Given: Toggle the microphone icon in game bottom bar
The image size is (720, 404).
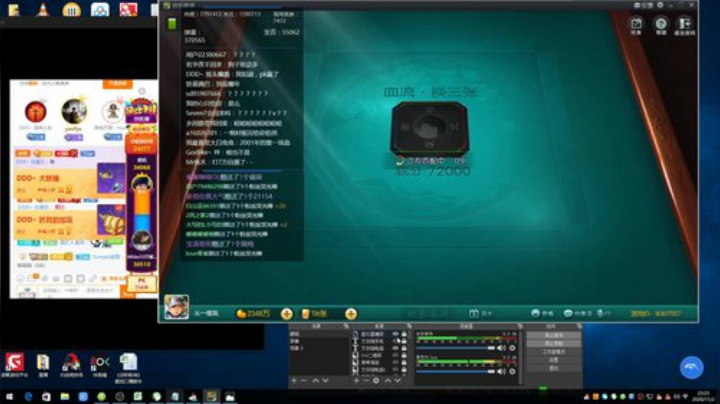Looking at the screenshot, I should 600,313.
